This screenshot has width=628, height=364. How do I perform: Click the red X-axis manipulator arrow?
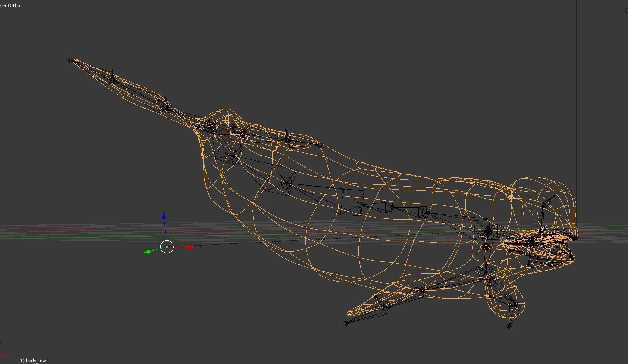pos(190,247)
